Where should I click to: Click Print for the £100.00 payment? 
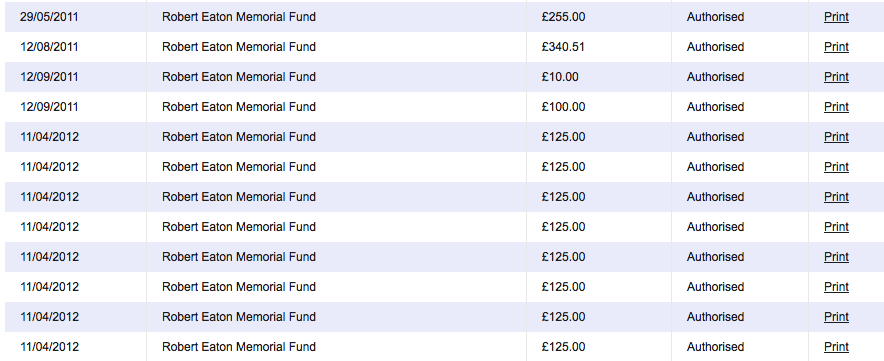[x=836, y=107]
